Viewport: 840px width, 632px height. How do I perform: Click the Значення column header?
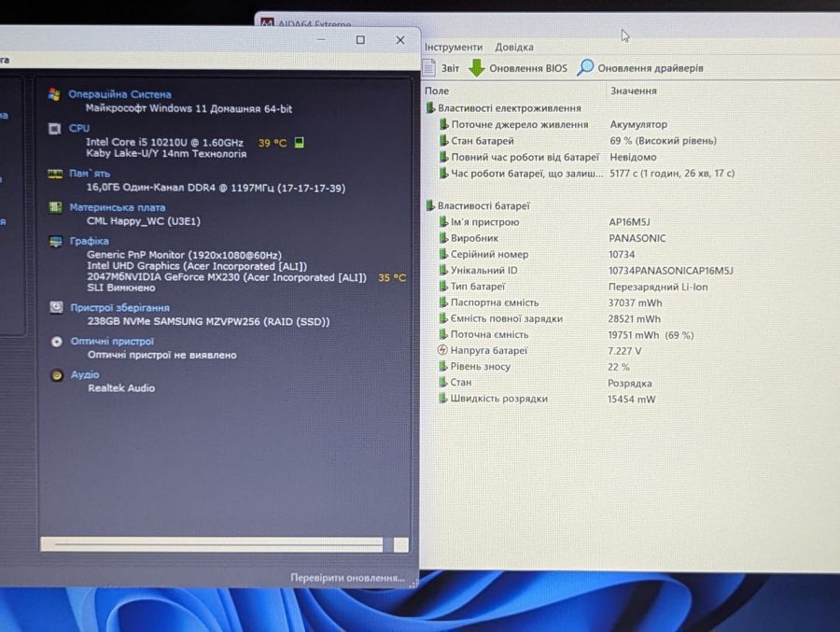click(633, 91)
